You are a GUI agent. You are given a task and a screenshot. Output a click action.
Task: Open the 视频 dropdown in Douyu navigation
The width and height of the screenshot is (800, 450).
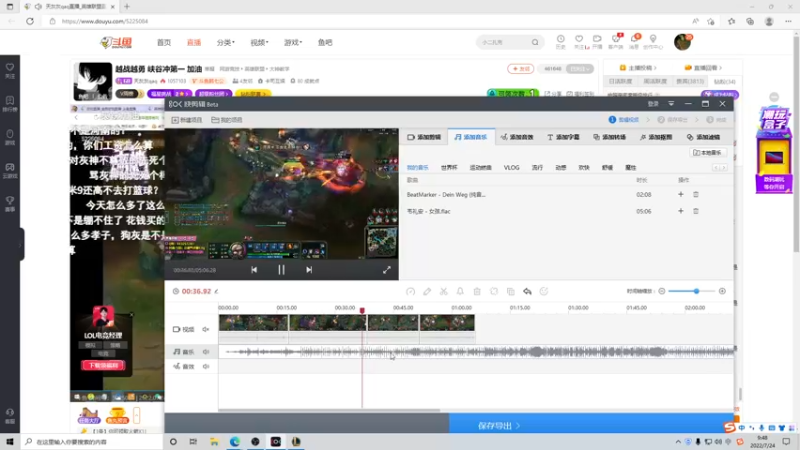(259, 42)
